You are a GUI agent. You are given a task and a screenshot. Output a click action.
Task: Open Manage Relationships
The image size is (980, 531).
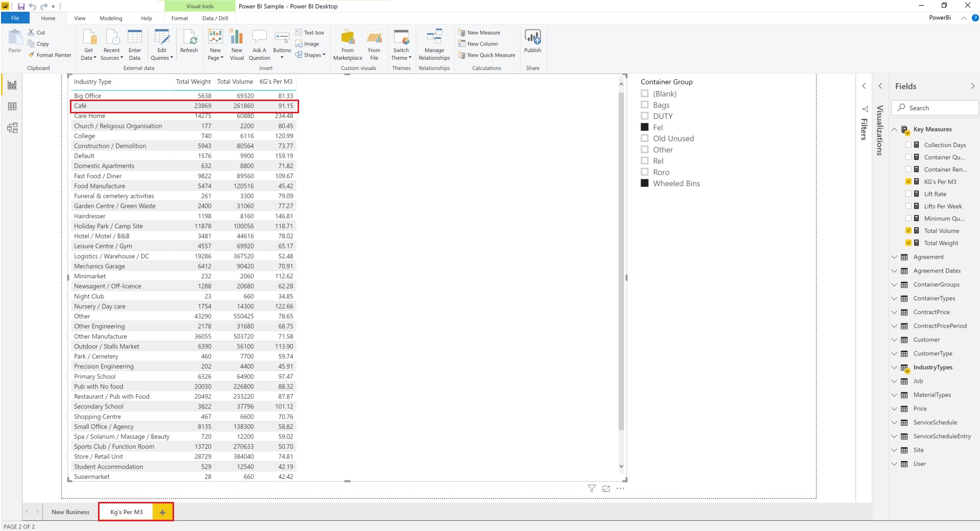click(x=434, y=45)
